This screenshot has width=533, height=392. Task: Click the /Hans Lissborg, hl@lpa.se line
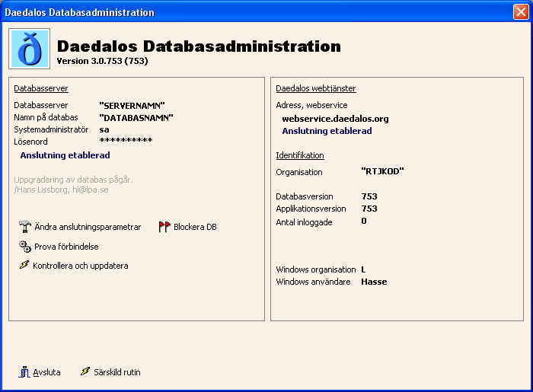[61, 190]
